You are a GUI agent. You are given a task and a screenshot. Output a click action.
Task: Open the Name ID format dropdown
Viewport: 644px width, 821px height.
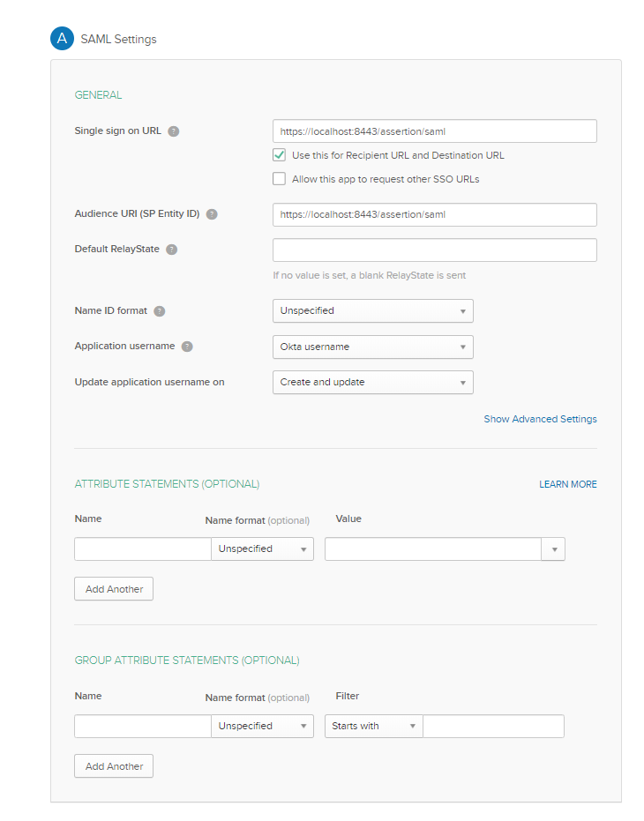[372, 310]
